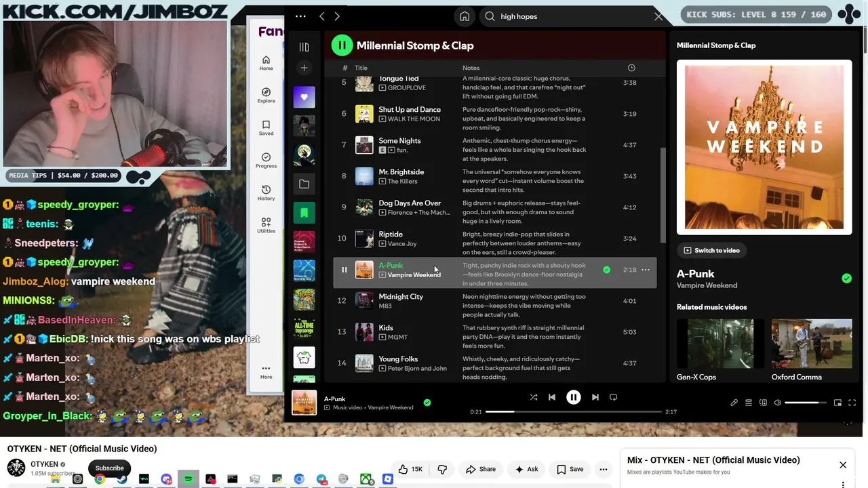Expand More options in the background app sidebar
Screen dimensions: 868x488
point(266,372)
